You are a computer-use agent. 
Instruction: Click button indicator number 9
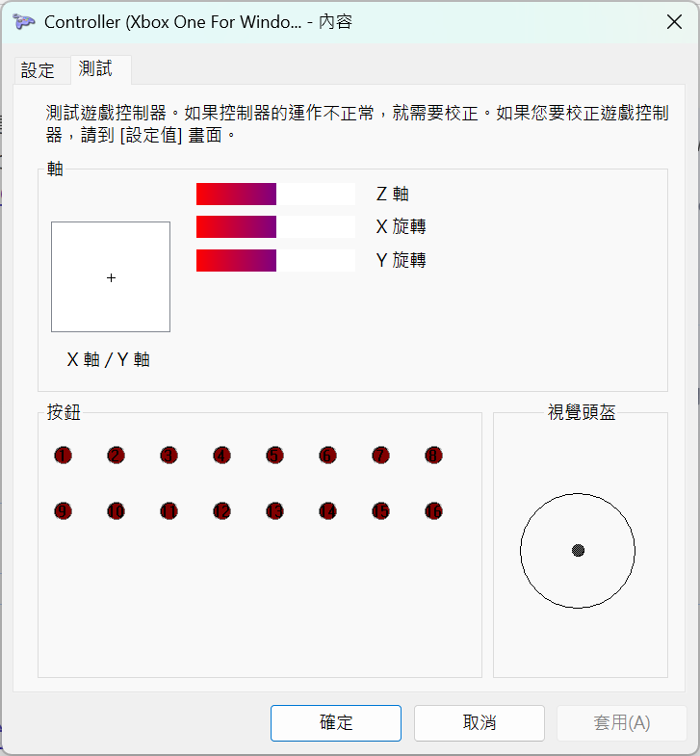point(64,511)
